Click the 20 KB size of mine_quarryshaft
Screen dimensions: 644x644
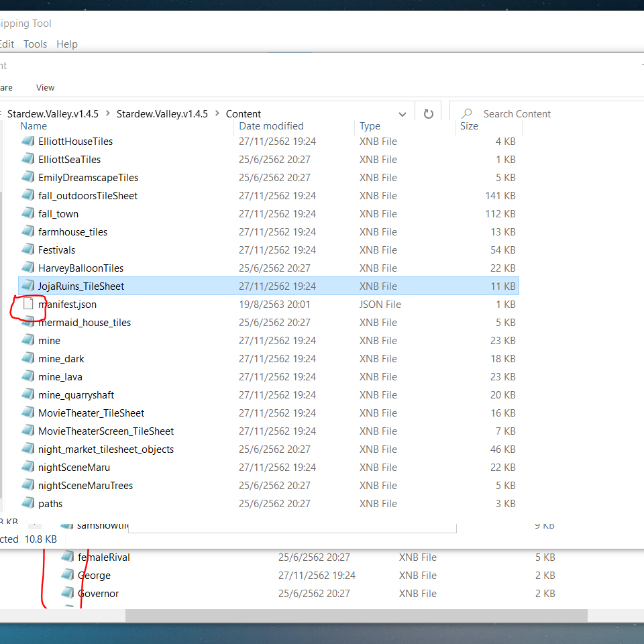[502, 394]
